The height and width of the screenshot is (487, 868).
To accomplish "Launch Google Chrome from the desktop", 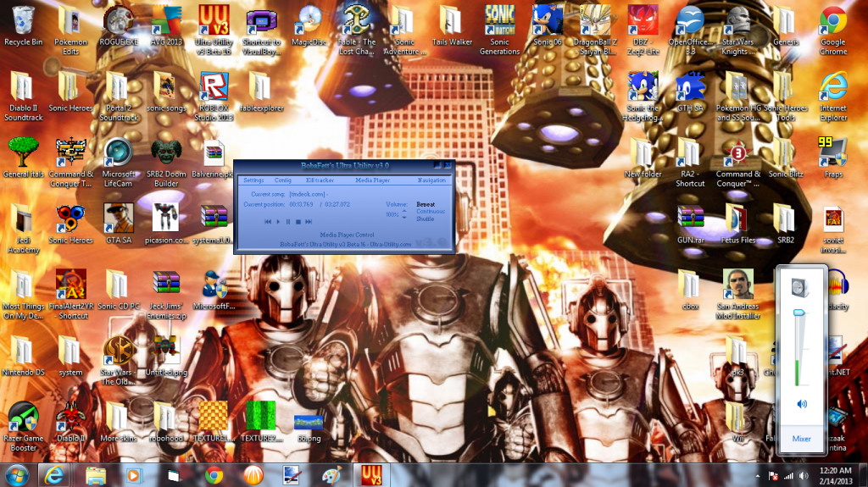I will pos(833,30).
